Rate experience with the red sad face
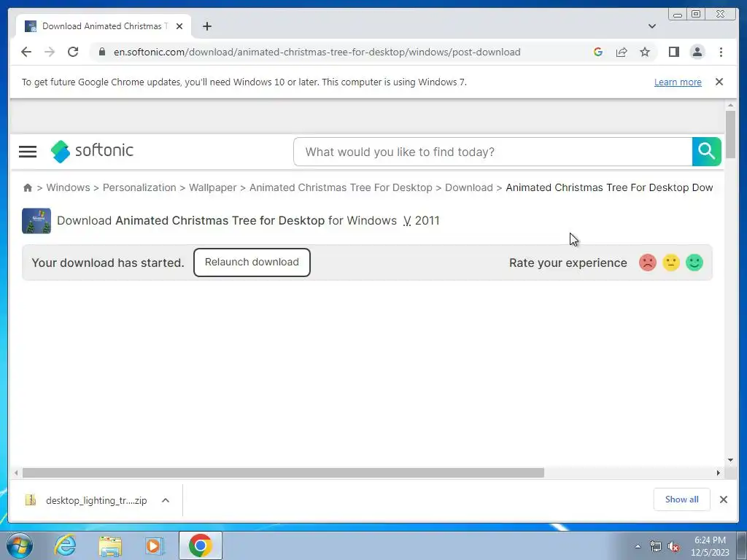Screen dimensions: 747x560 (x=648, y=262)
